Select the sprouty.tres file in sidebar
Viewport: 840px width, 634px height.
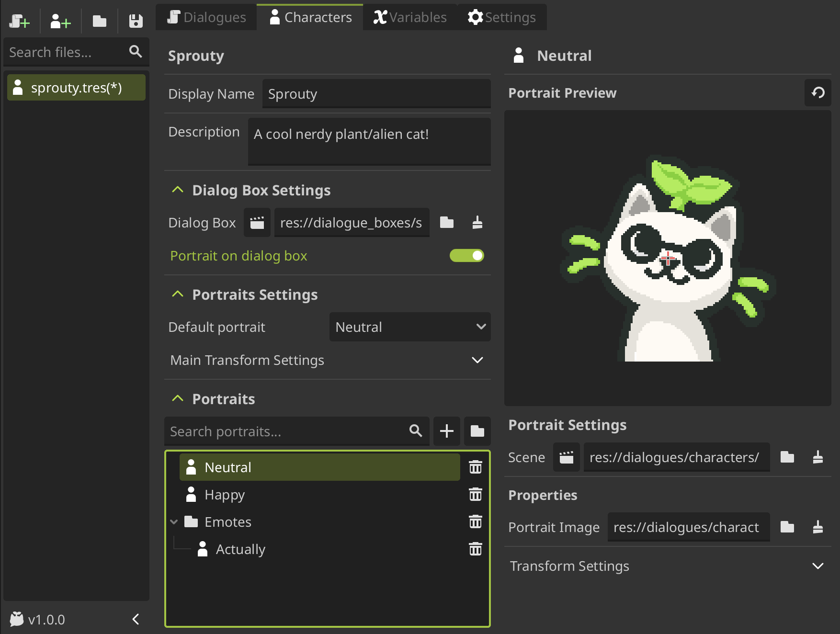(x=76, y=88)
